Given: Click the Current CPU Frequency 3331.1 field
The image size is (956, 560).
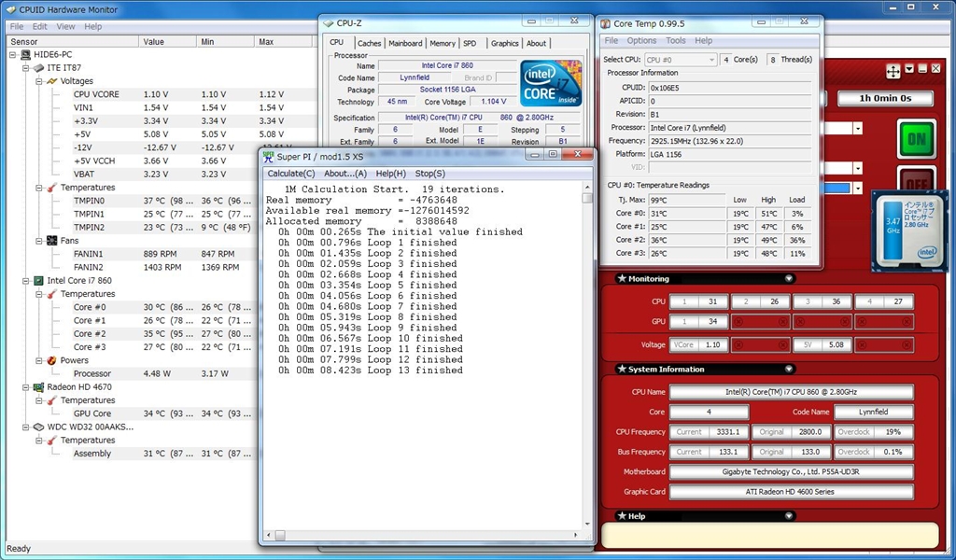Looking at the screenshot, I should 710,431.
